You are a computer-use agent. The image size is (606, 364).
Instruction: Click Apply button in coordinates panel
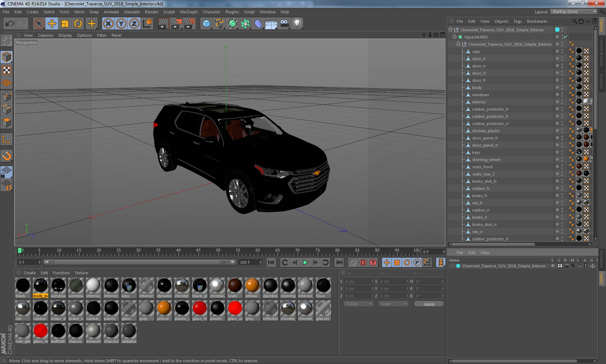point(429,304)
